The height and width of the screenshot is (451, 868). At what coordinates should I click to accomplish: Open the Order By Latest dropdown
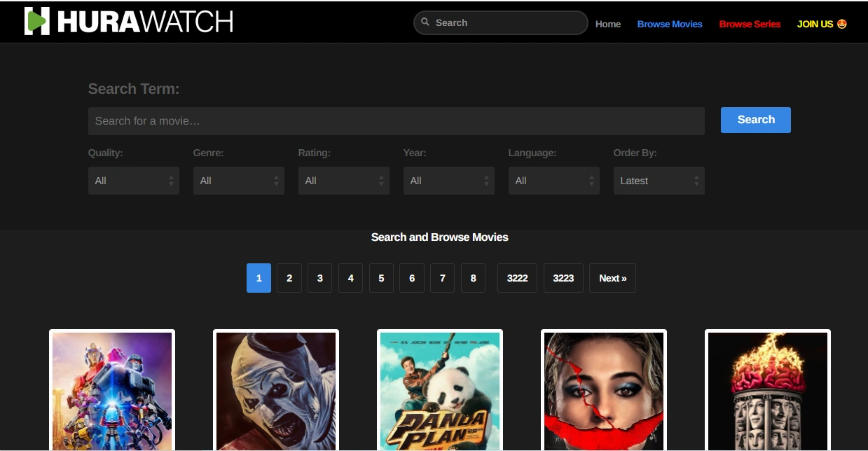[659, 181]
